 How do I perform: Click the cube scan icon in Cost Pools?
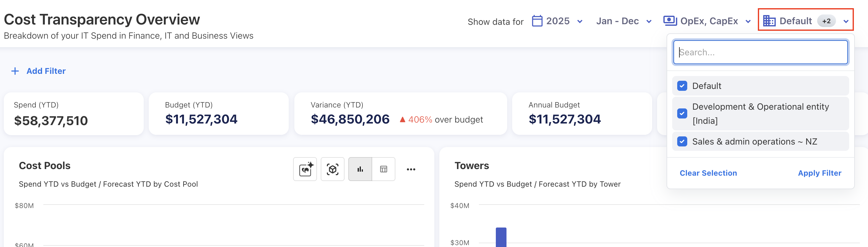332,169
